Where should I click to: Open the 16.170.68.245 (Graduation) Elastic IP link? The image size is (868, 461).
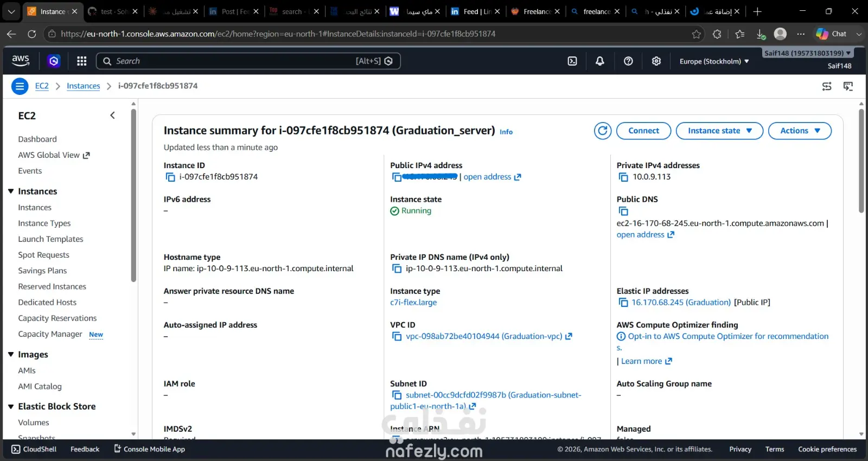coord(681,303)
